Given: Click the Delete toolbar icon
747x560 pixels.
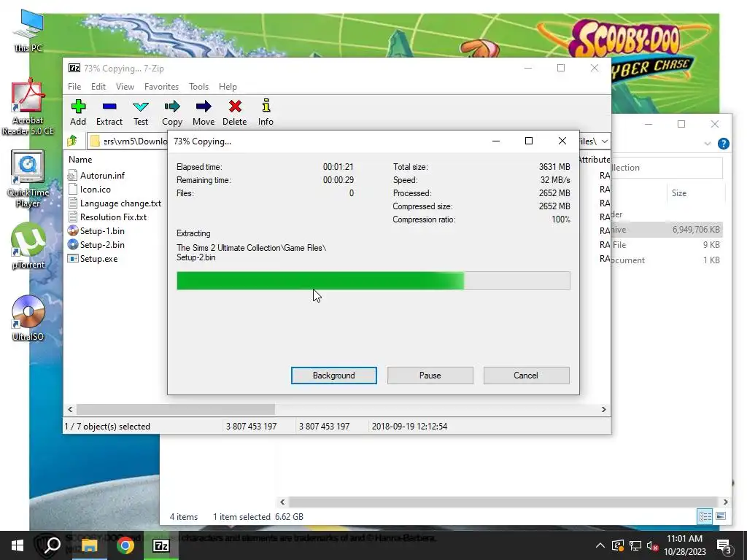Looking at the screenshot, I should click(x=235, y=112).
